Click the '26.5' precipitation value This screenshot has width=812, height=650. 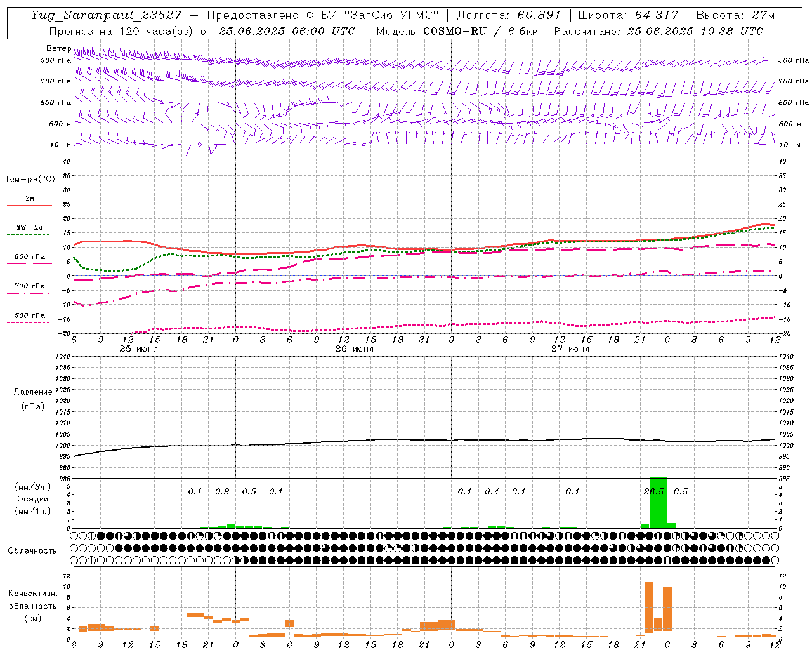click(x=653, y=491)
